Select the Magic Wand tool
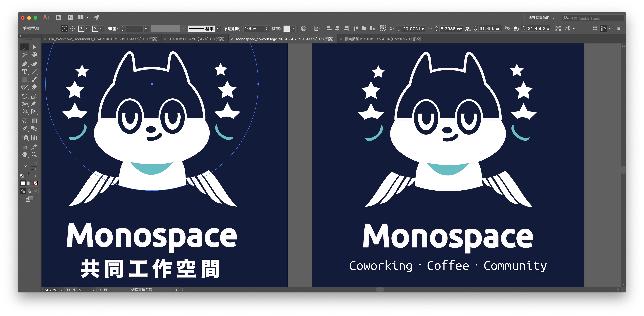The width and height of the screenshot is (644, 316). [x=24, y=55]
